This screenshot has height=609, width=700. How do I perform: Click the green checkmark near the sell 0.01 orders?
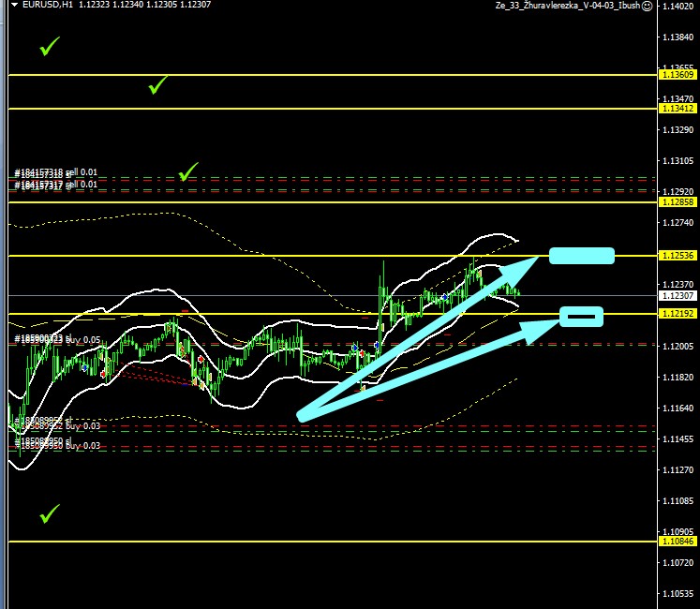[188, 172]
